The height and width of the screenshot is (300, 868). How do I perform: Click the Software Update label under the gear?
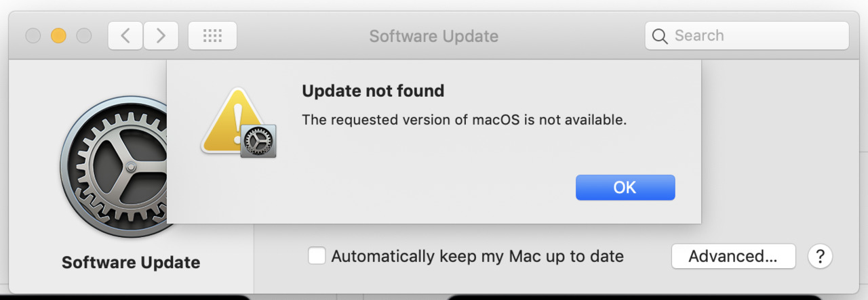point(131,263)
